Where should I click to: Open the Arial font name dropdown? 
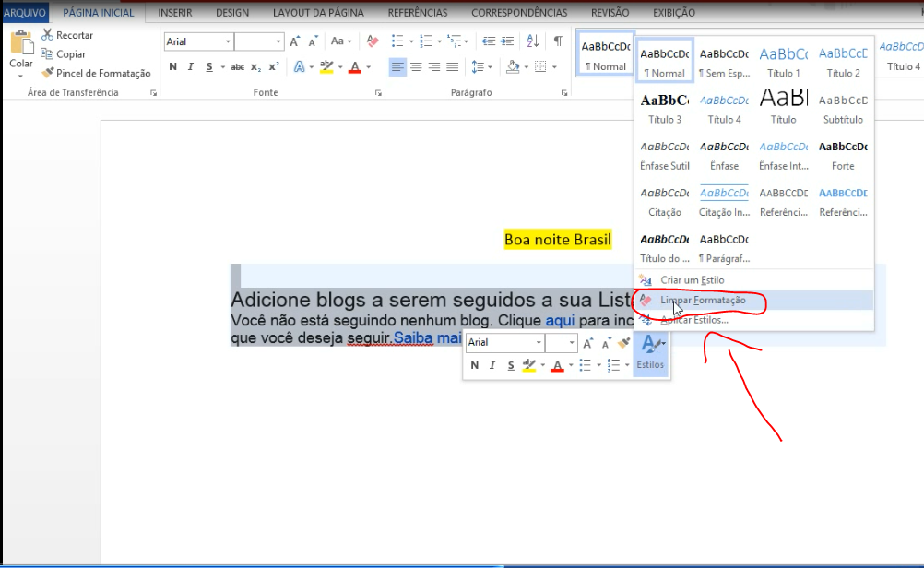227,41
